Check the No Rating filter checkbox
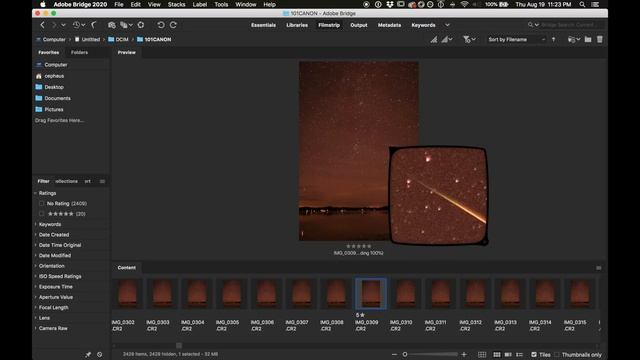 41,203
